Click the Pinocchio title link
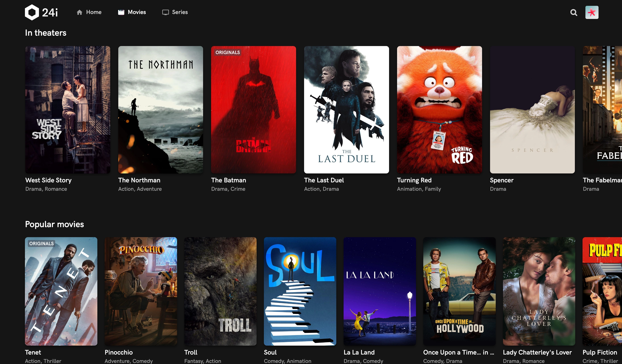The width and height of the screenshot is (622, 364). [118, 352]
